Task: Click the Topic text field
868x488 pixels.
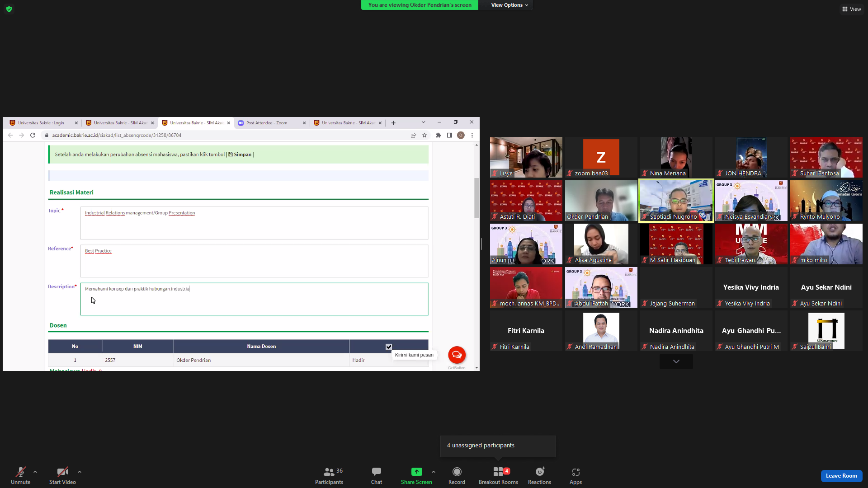Action: [254, 223]
